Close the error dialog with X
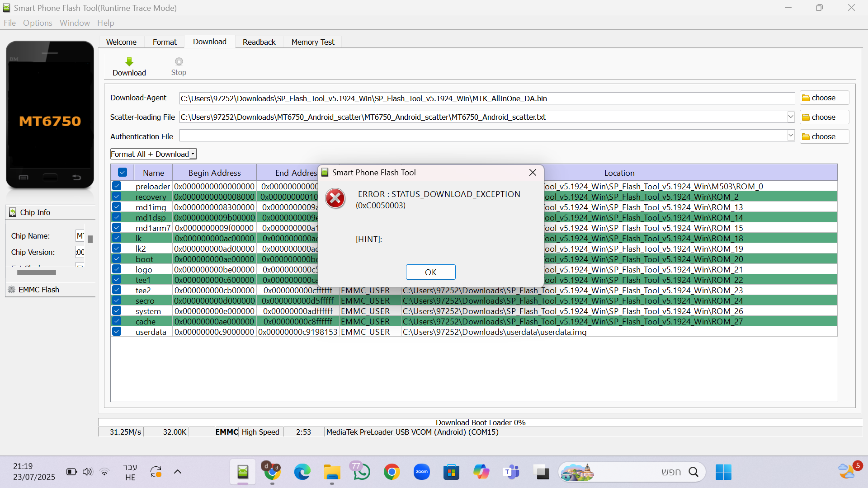The image size is (868, 488). (533, 173)
